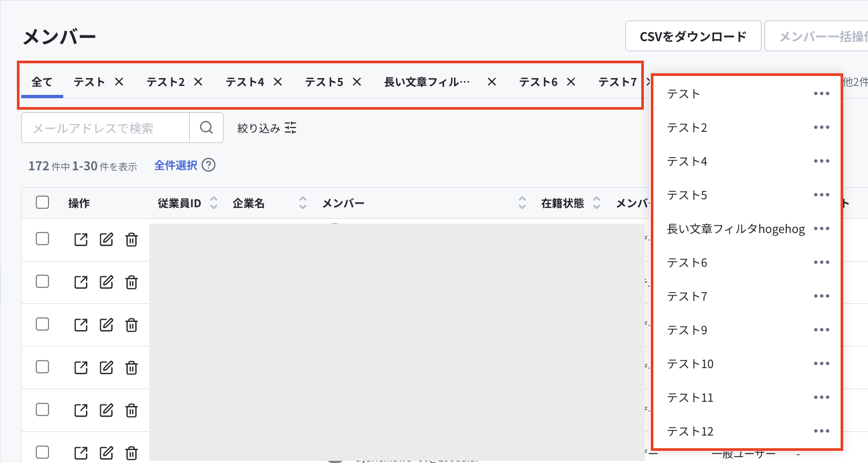Open more options for 長い文章フィルタhogehog
The image size is (868, 463).
(822, 228)
